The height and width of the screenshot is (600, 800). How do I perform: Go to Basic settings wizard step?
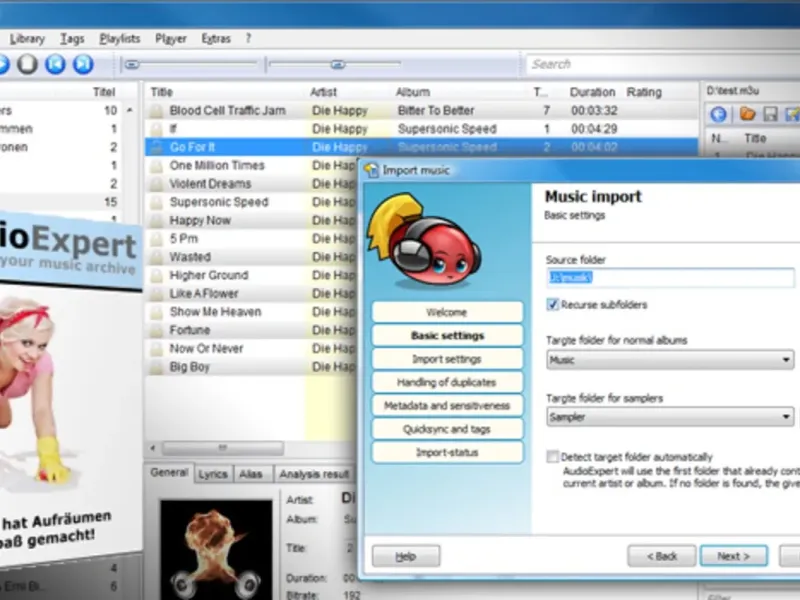[x=447, y=335]
